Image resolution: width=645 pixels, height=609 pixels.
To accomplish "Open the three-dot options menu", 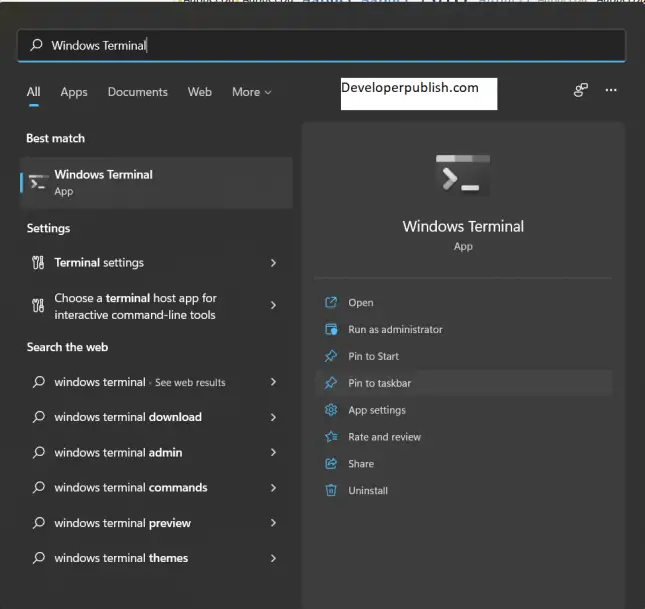I will tap(611, 90).
